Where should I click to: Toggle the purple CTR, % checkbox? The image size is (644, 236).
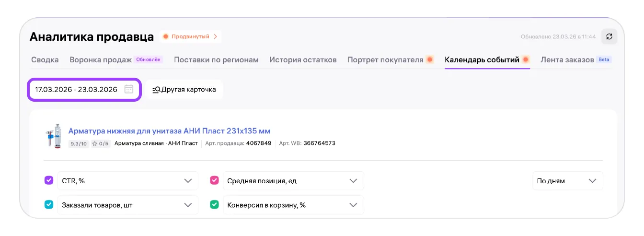coord(49,180)
